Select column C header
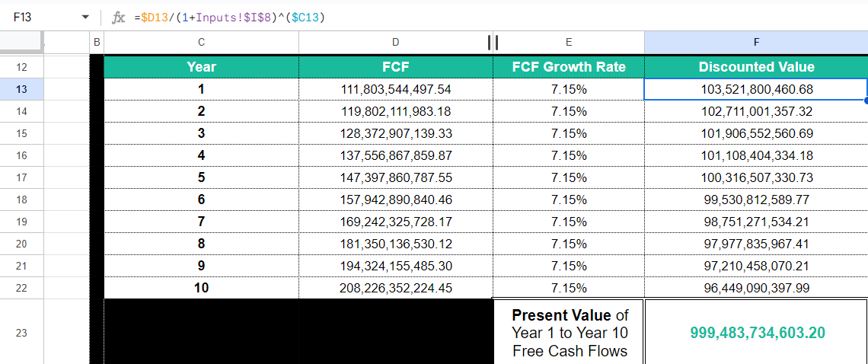Viewport: 868px width, 364px height. [x=201, y=43]
